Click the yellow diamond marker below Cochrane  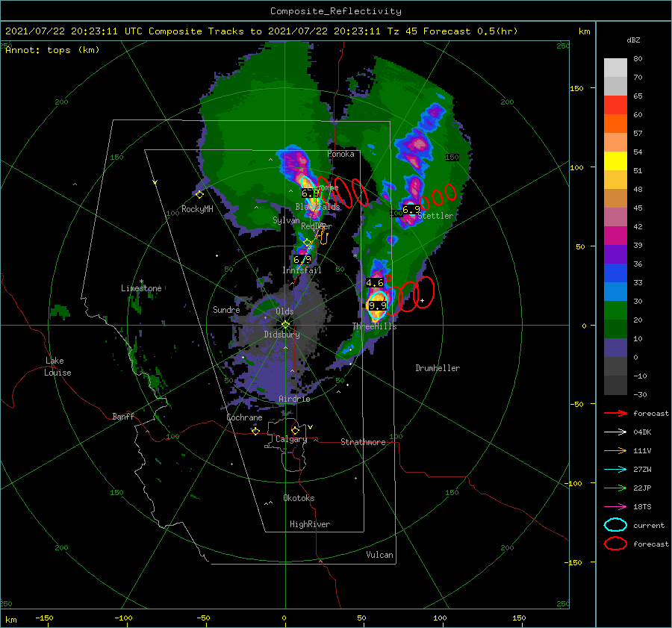point(256,431)
